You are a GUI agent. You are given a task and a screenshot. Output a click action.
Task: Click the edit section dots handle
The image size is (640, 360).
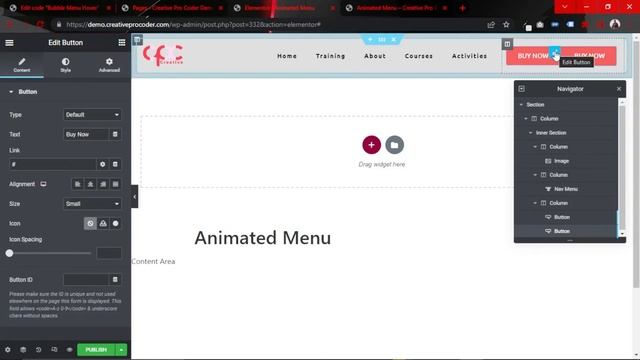coord(382,40)
